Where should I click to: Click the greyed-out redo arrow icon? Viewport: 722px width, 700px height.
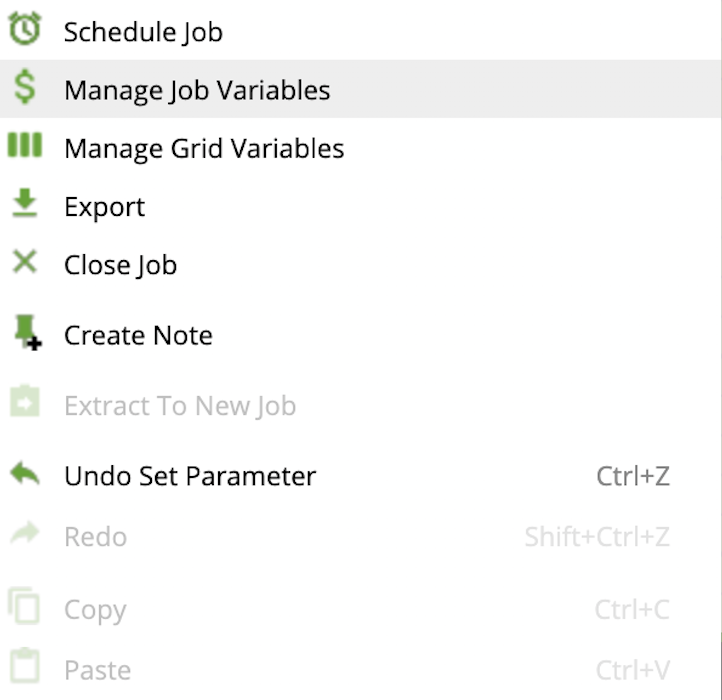point(25,535)
